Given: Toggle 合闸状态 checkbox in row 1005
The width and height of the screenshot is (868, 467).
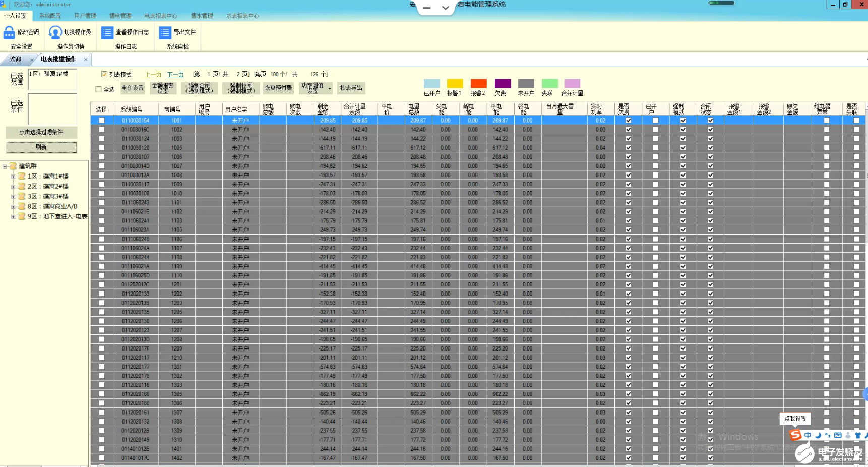Looking at the screenshot, I should pyautogui.click(x=710, y=148).
